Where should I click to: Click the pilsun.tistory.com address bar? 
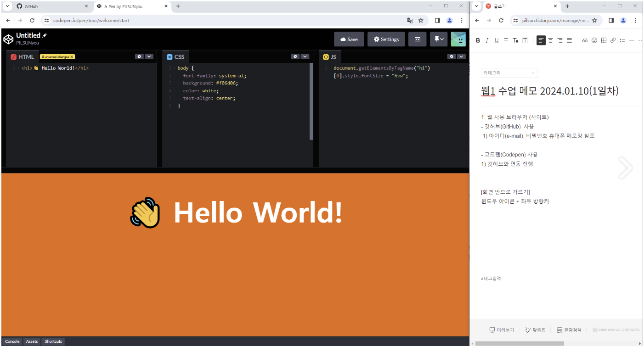click(556, 20)
